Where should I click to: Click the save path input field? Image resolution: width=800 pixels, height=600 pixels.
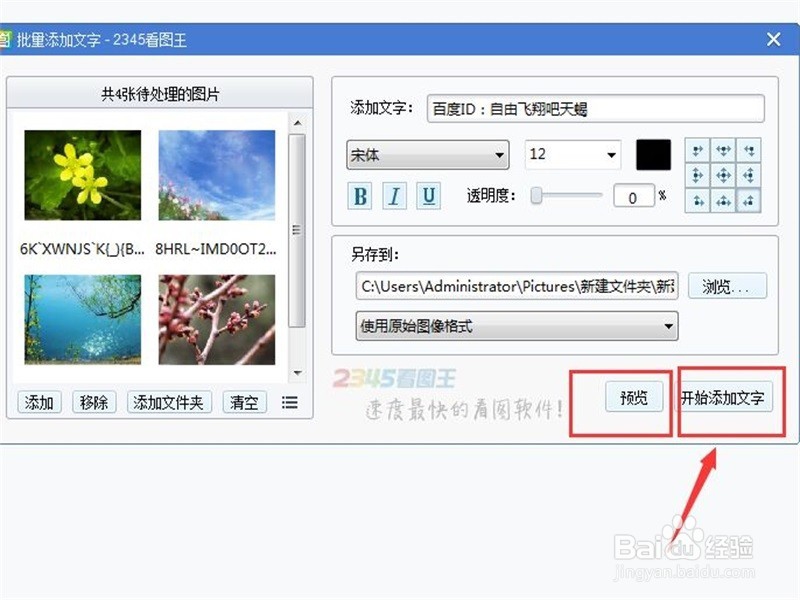click(x=517, y=286)
